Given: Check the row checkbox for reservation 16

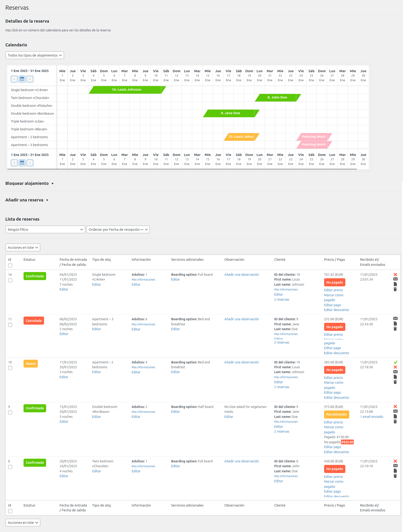Looking at the screenshot, I should click(x=10, y=281).
